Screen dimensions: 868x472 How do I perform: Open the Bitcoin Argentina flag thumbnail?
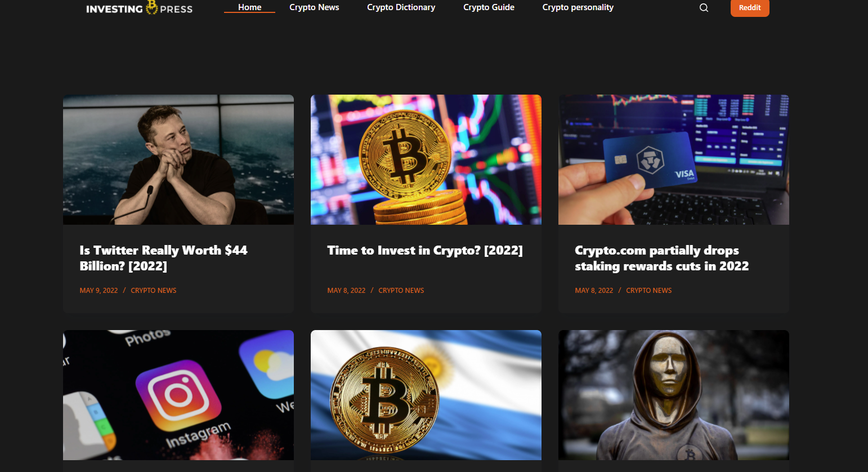coord(426,395)
